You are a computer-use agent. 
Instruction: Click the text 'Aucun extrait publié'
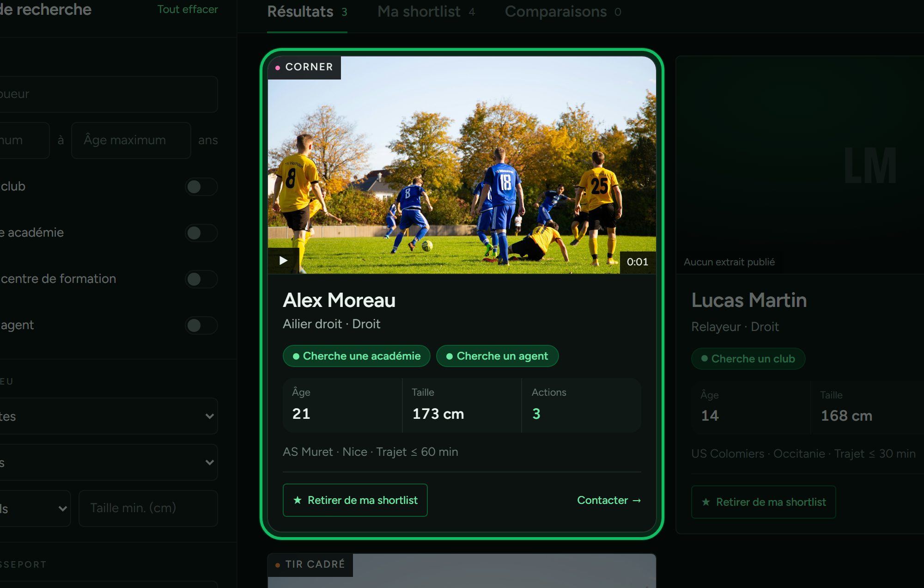point(729,262)
